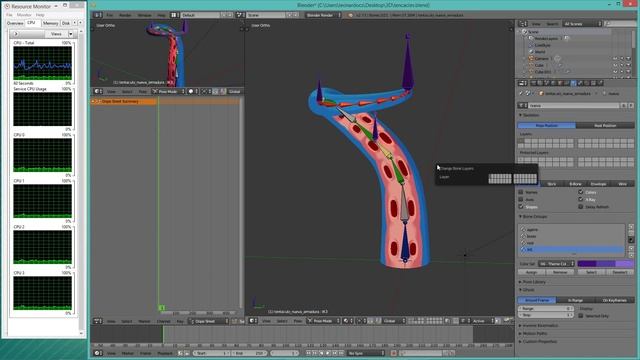Enable the Delay Refresh checkbox
The image size is (640, 360).
(581, 207)
